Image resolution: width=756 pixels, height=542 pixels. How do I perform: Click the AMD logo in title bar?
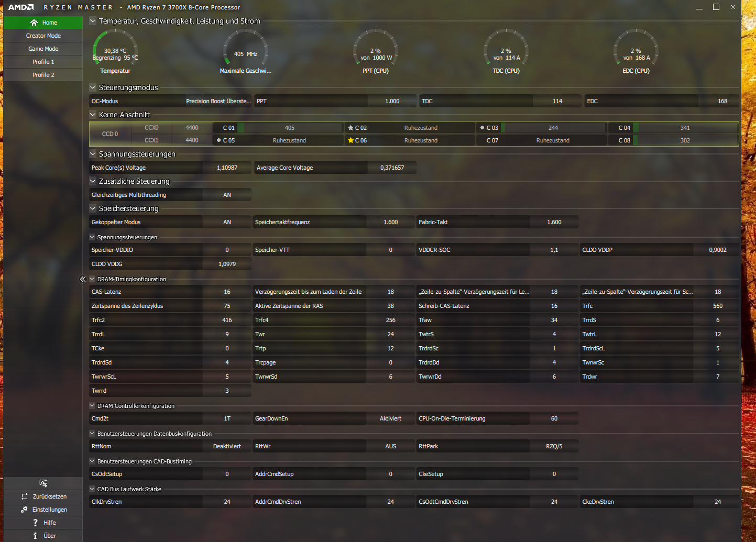(21, 7)
